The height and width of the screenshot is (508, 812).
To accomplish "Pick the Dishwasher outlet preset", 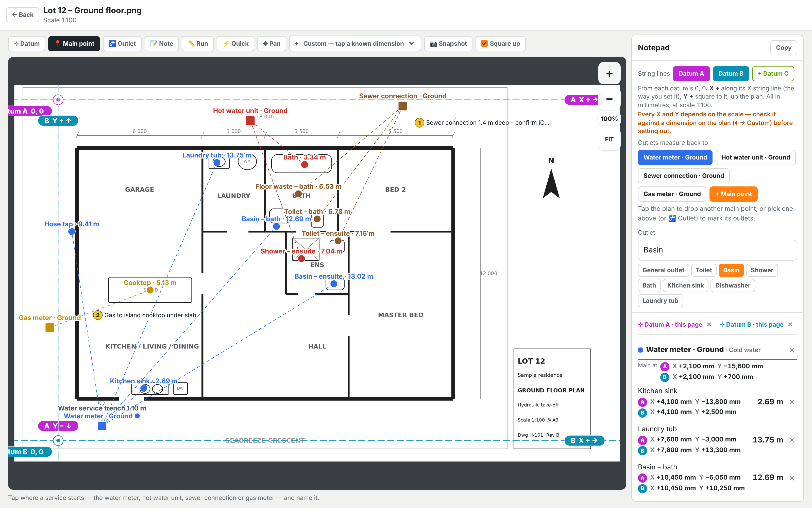I will pyautogui.click(x=733, y=285).
